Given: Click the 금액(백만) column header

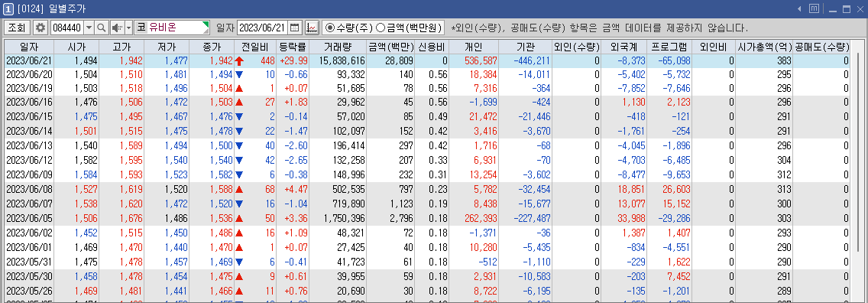Looking at the screenshot, I should [x=390, y=47].
